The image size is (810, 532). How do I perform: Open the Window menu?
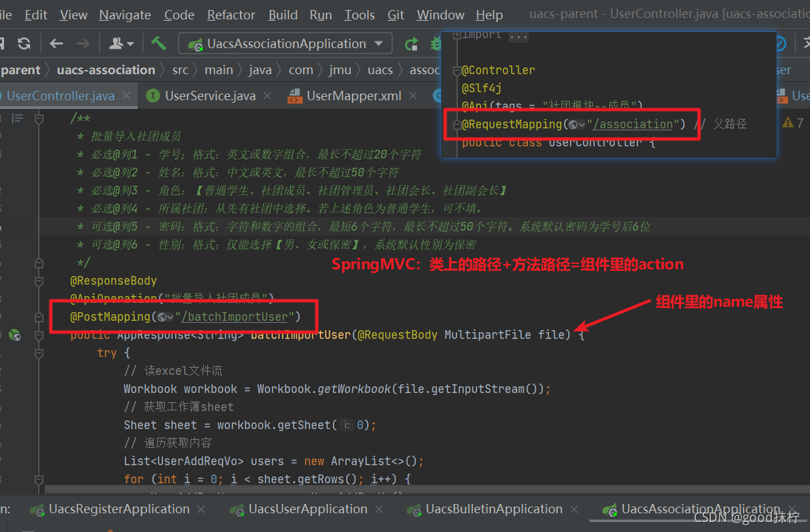pos(440,15)
